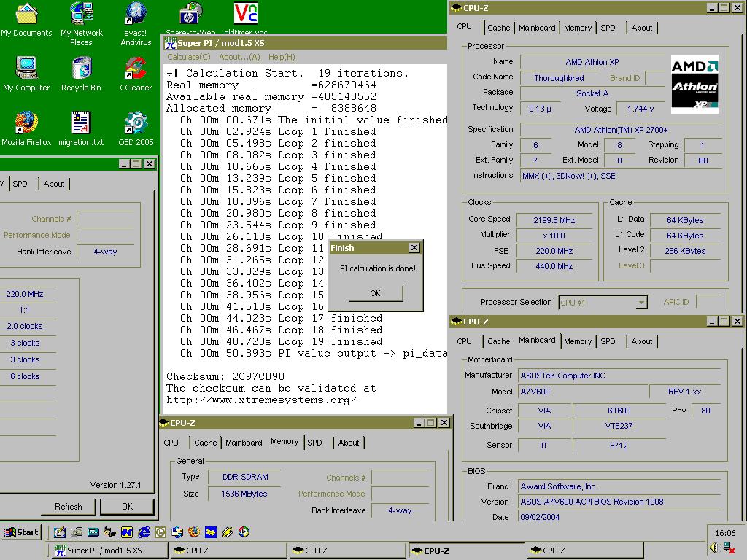Click the first quick launch icon beside Start

[x=60, y=532]
